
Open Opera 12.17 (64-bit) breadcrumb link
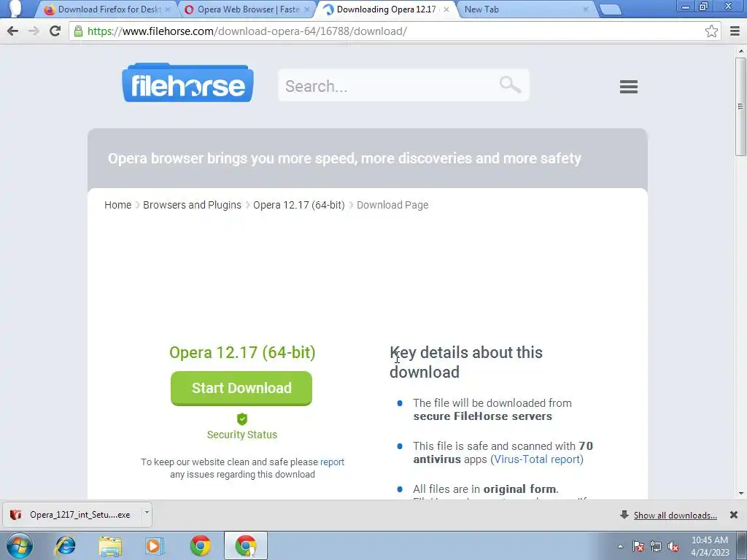[x=298, y=205]
